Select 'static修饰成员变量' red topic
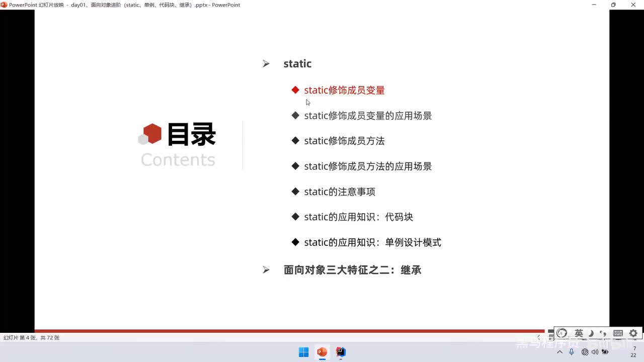Image resolution: width=644 pixels, height=362 pixels. [x=344, y=90]
